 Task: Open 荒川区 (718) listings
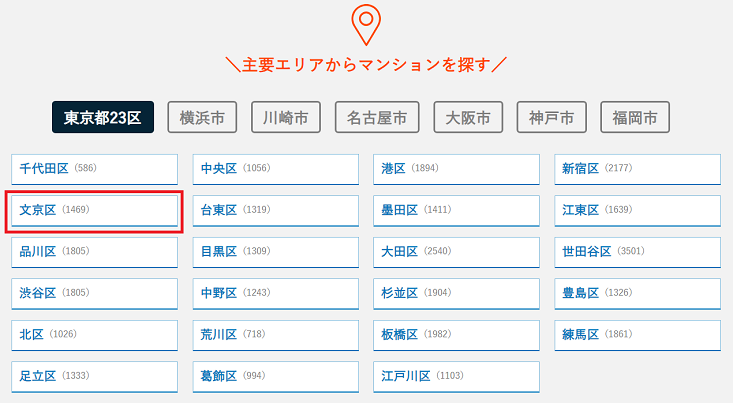tap(276, 335)
